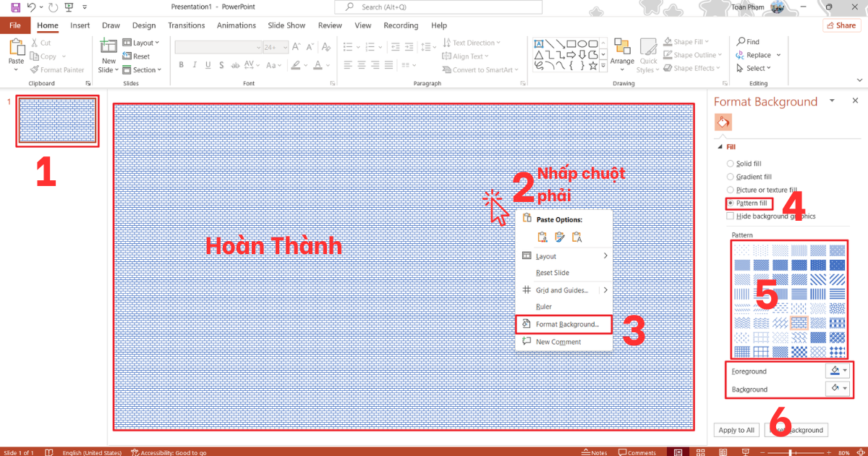Select the highlighted brick pattern swatch

[799, 324]
